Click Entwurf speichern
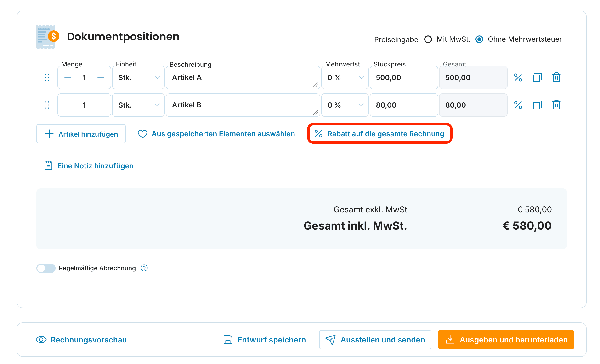 click(265, 340)
